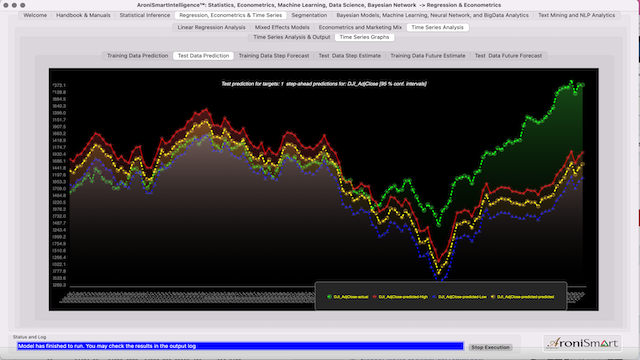The width and height of the screenshot is (640, 360).
Task: View Test Data Future Forecast tab
Action: [x=508, y=56]
